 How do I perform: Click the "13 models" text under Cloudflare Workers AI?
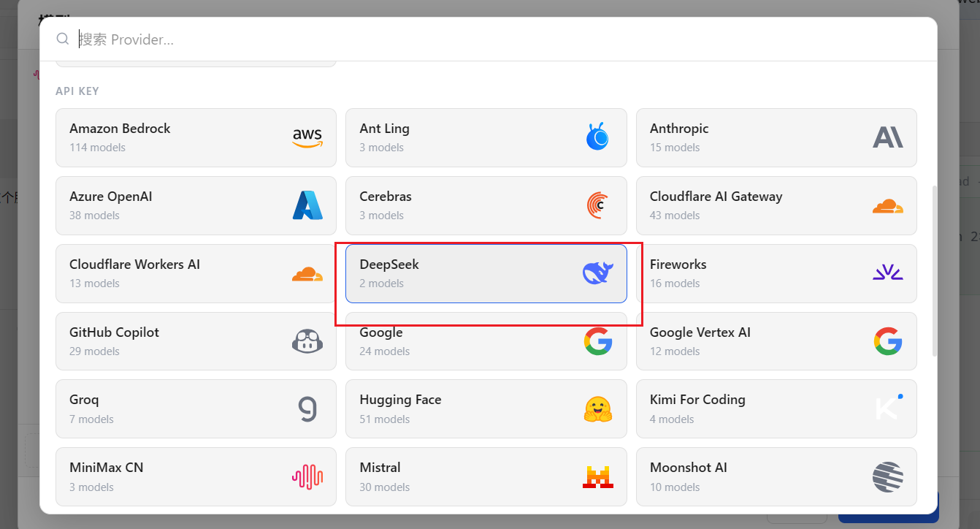tap(94, 283)
